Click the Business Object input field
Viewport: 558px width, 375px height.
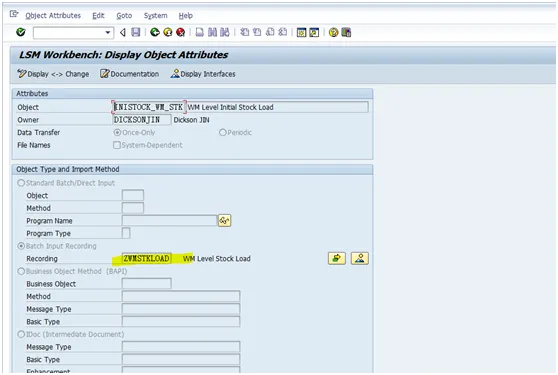(x=147, y=284)
